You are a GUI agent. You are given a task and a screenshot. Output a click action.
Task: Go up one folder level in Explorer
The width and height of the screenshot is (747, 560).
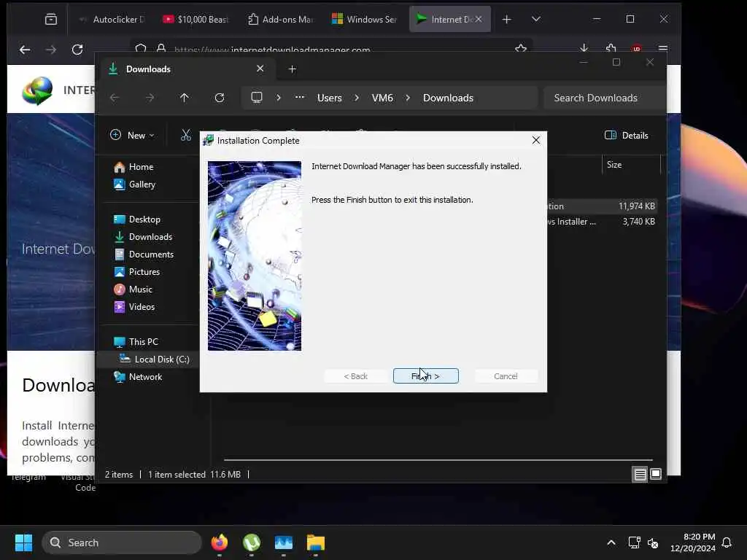[185, 98]
